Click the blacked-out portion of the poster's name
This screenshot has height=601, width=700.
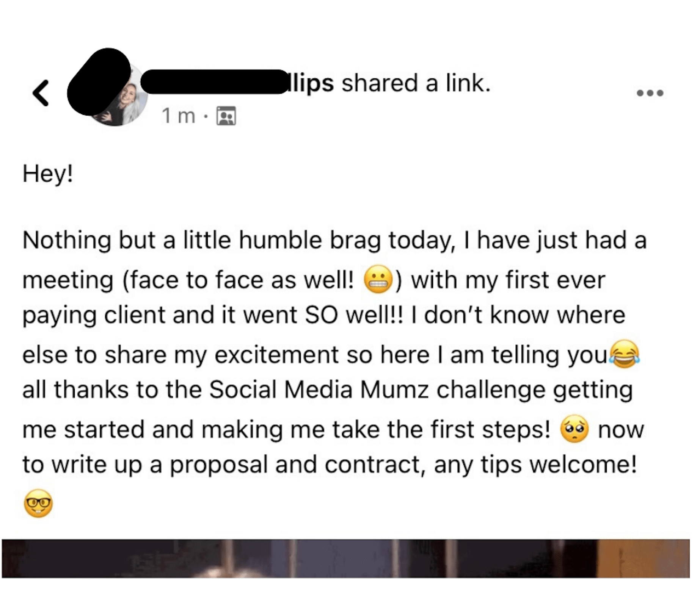[215, 81]
